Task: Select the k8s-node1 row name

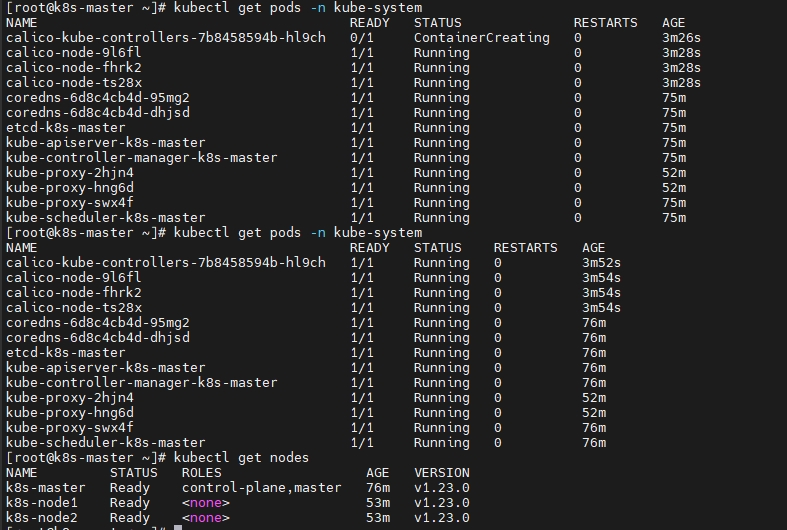Action: [x=42, y=502]
